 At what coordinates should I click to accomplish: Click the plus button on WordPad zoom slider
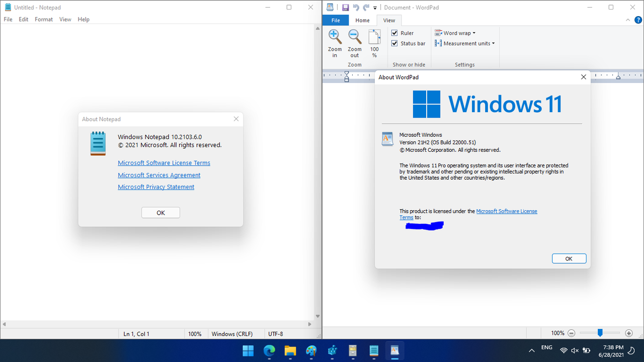629,333
